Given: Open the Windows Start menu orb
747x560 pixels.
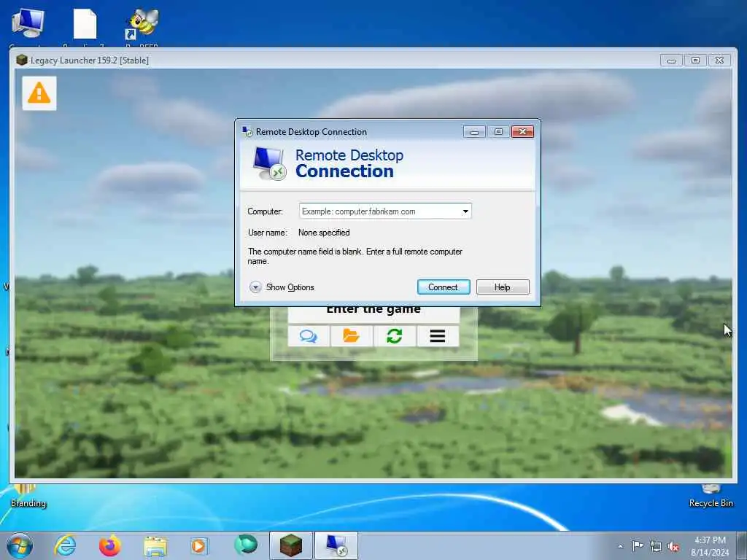Looking at the screenshot, I should tap(20, 545).
